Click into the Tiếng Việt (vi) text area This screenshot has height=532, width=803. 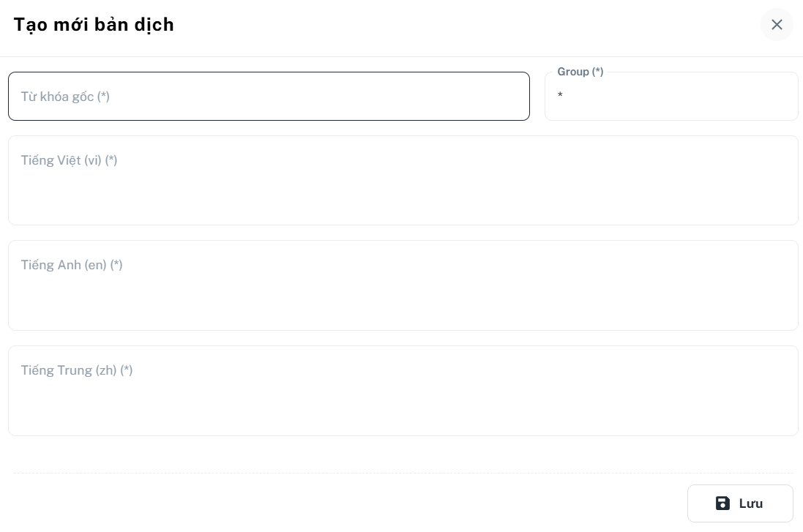coord(403,180)
